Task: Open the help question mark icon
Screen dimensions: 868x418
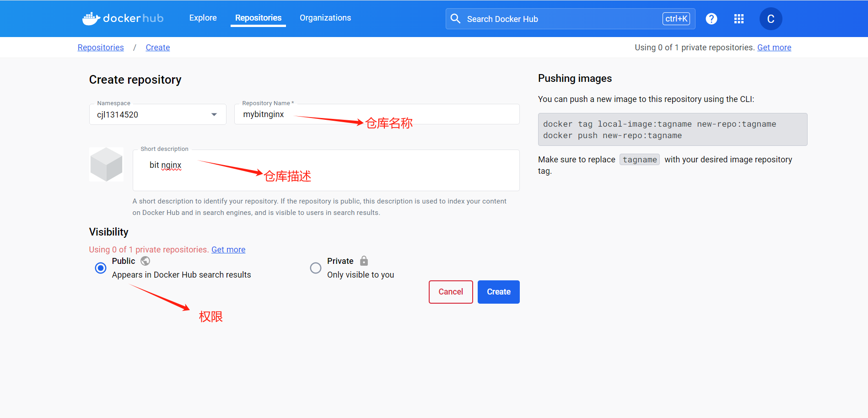Action: [712, 19]
